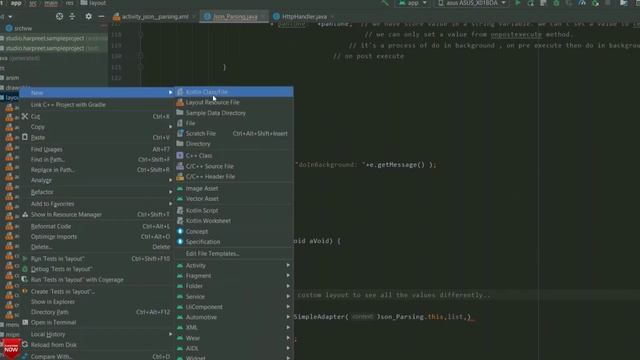Select Replace in Path option
The image size is (640, 360).
click(x=97, y=170)
